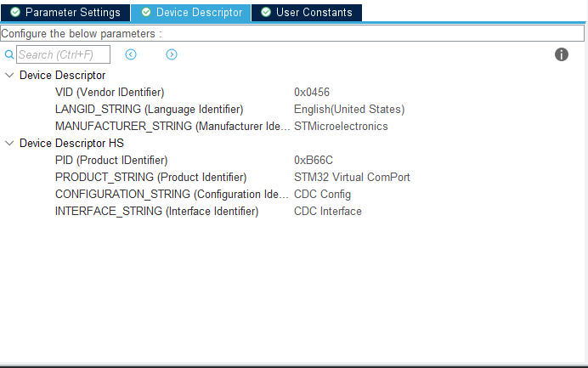Edit the VID value 0x0456
The height and width of the screenshot is (368, 588).
[312, 93]
